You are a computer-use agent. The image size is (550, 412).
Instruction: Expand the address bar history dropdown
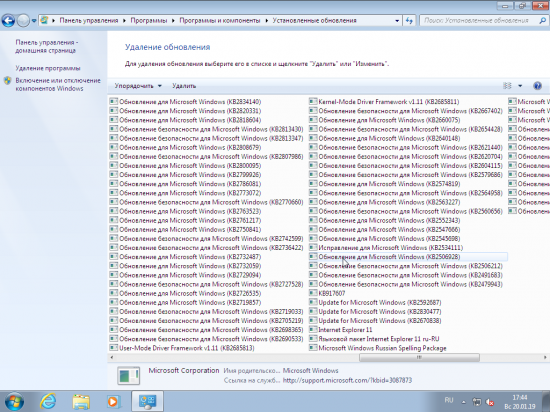tap(397, 21)
